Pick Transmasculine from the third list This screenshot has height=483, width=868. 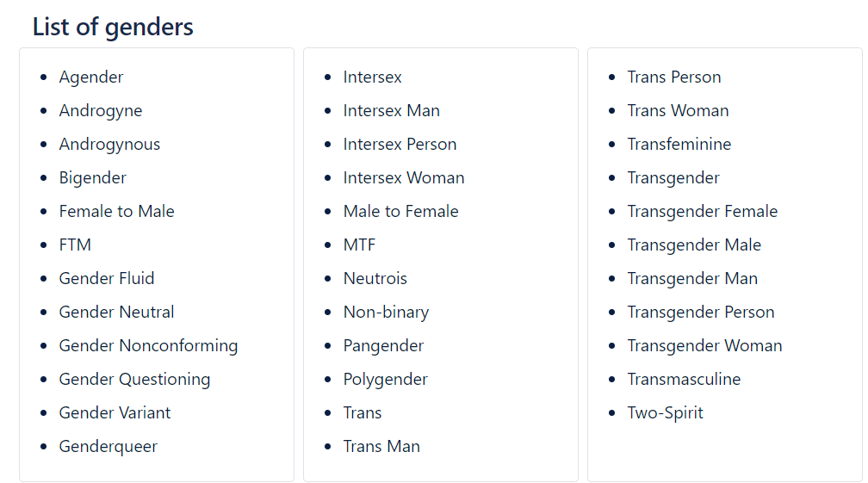click(684, 380)
